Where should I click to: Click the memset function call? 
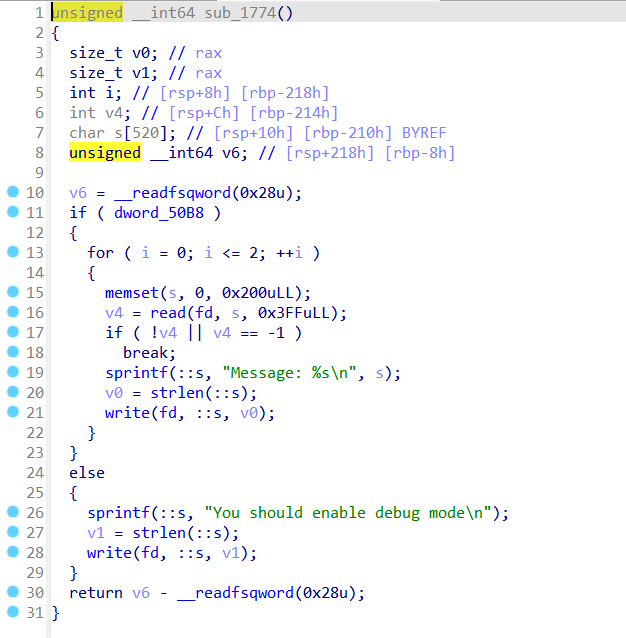pyautogui.click(x=131, y=293)
